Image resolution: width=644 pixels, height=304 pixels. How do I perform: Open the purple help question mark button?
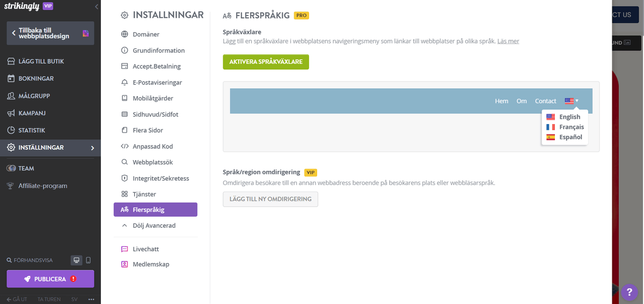click(628, 292)
